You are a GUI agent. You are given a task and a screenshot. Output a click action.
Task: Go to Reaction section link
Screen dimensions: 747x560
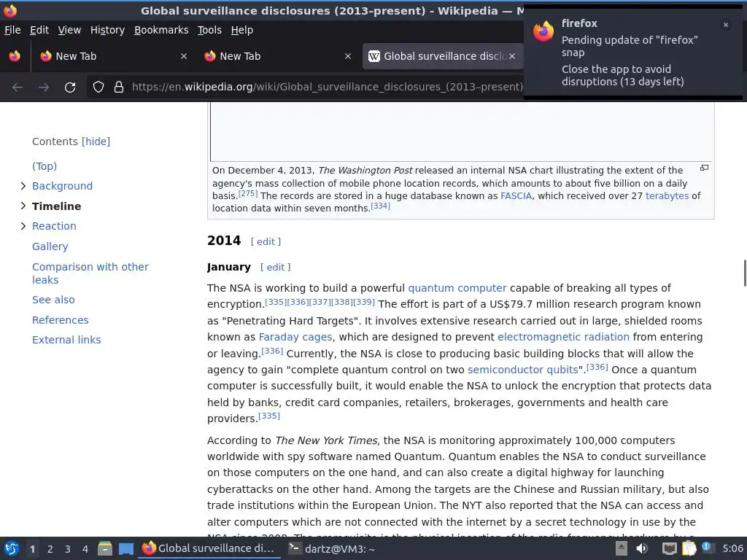(54, 226)
